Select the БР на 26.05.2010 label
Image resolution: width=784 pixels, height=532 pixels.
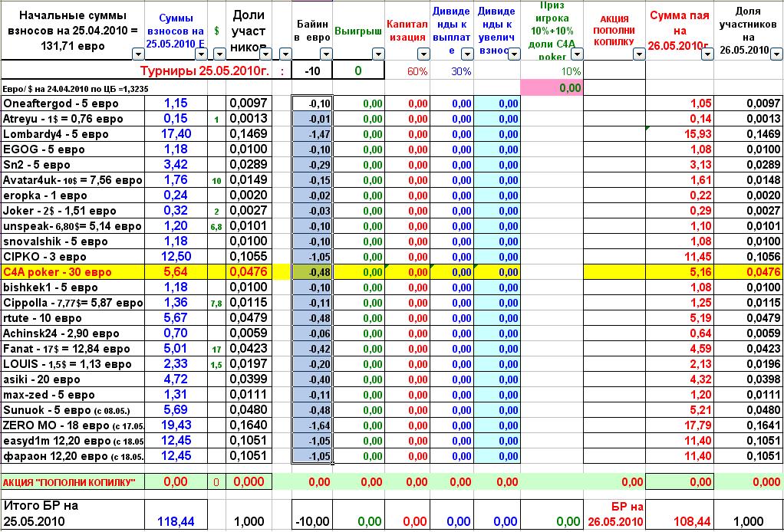615,514
